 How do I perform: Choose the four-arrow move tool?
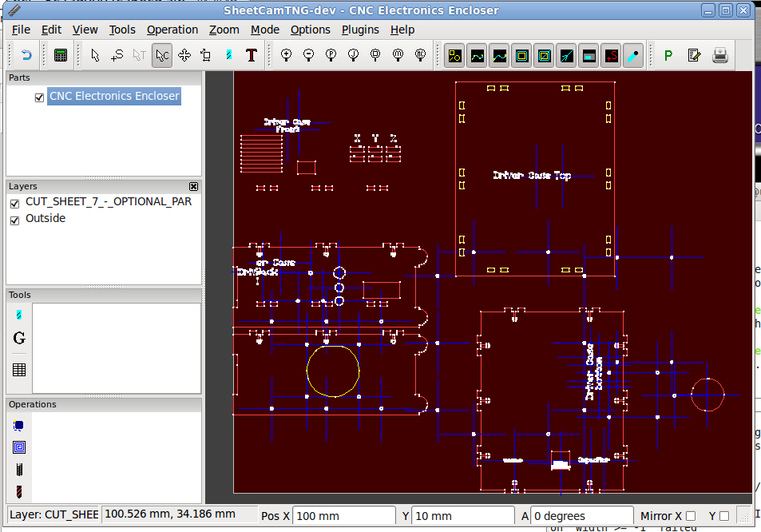(x=184, y=55)
